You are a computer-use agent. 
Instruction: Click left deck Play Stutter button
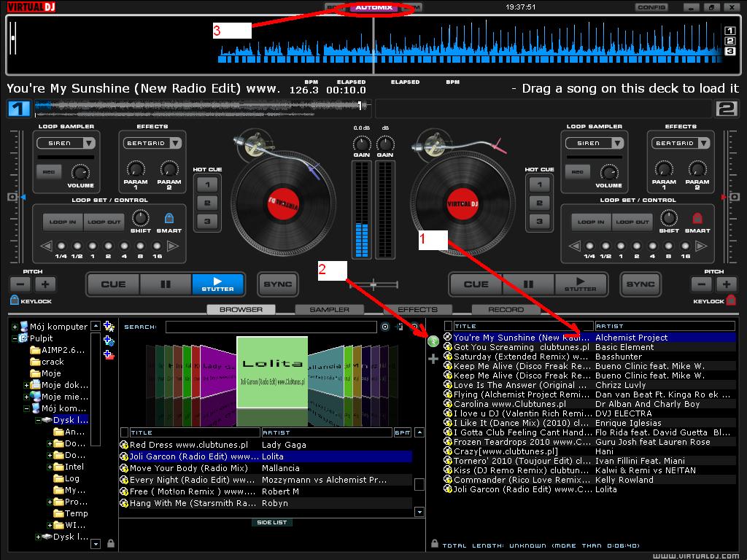(217, 284)
